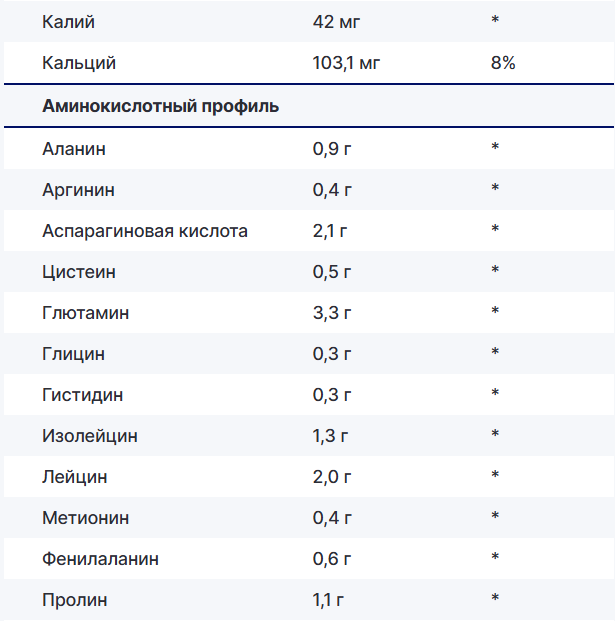Click the '2,1 г' value for Аспарагиновая кислота
Viewport: 615px width, 621px height.
point(330,231)
